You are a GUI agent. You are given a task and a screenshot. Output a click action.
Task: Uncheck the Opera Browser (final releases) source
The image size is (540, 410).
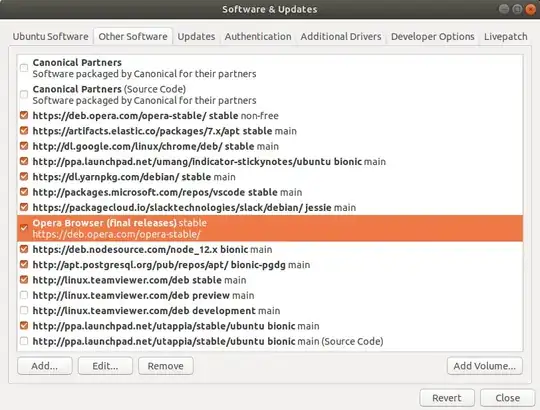(24, 228)
